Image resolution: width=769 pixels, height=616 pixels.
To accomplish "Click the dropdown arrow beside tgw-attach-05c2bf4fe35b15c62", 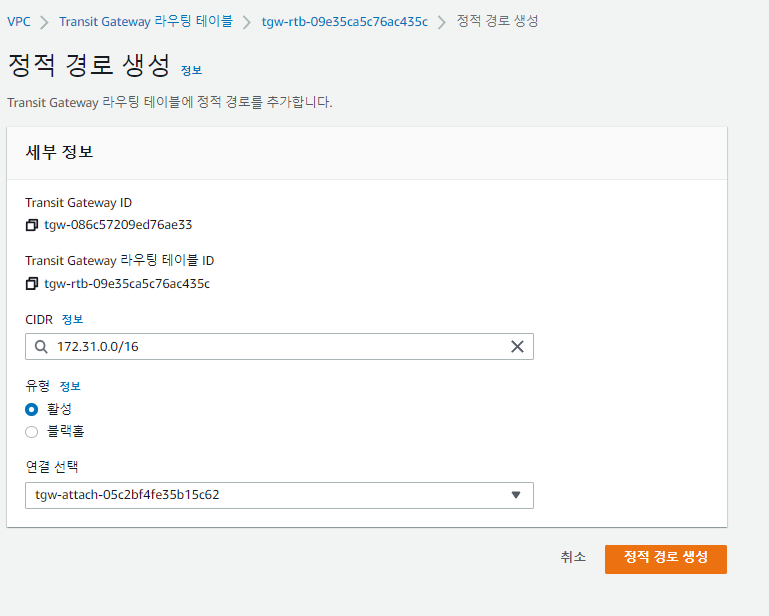I will (x=516, y=495).
